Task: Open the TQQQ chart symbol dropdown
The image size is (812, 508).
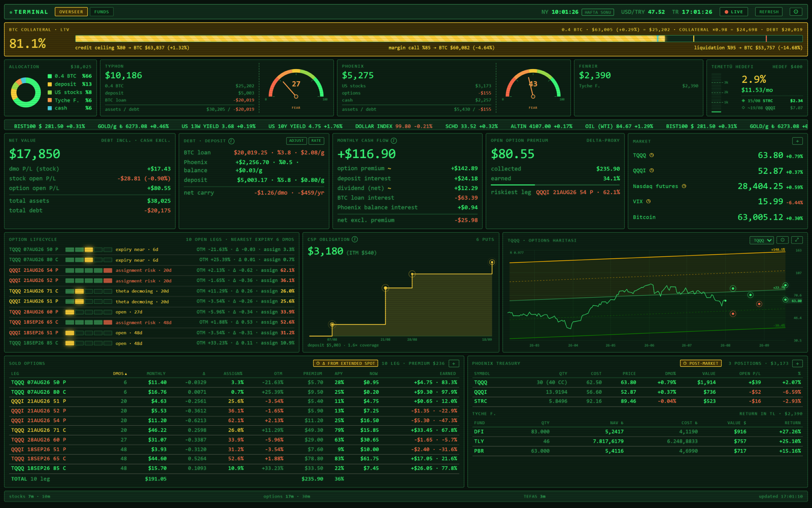Action: 763,240
